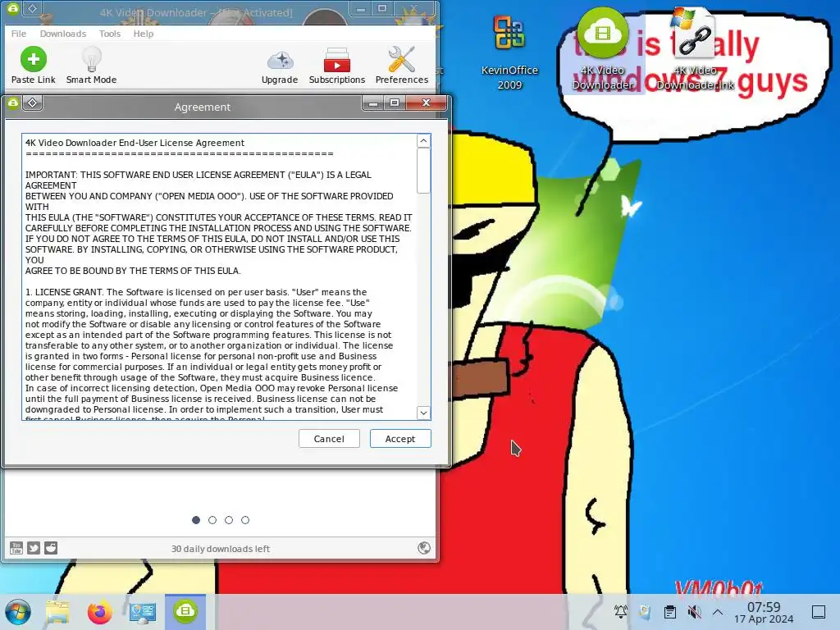Open the Tools menu
Viewport: 840px width, 630px height.
(x=110, y=33)
